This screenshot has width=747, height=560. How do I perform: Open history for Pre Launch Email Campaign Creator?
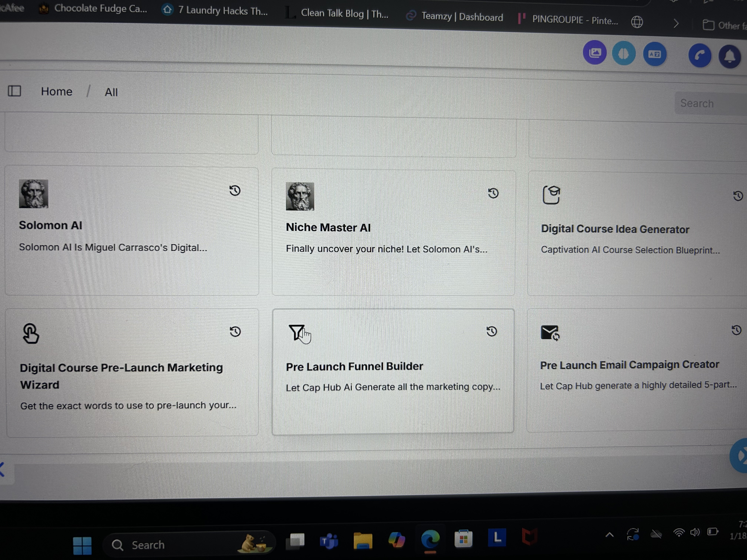pos(736,330)
